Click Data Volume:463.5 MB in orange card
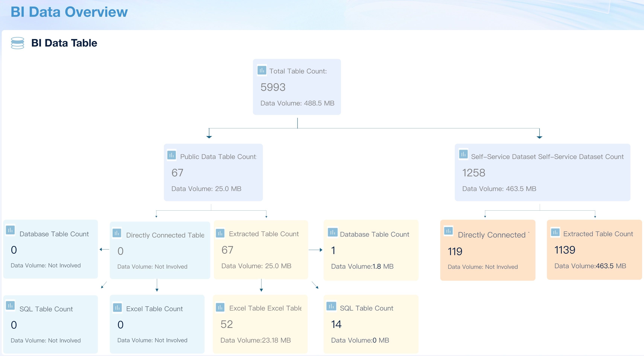The width and height of the screenshot is (644, 356). pyautogui.click(x=590, y=266)
